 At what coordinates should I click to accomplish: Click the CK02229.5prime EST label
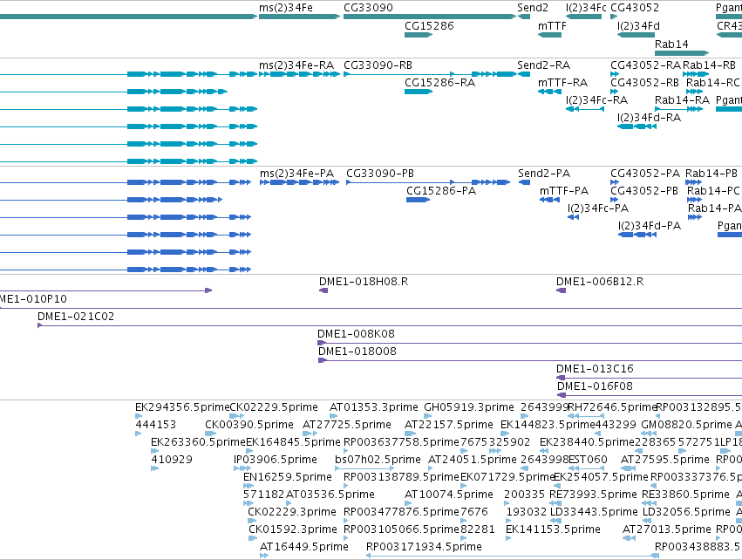coord(274,407)
